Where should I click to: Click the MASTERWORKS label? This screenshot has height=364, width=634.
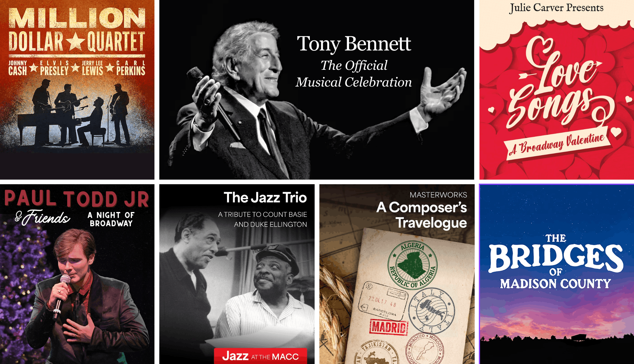(x=438, y=195)
